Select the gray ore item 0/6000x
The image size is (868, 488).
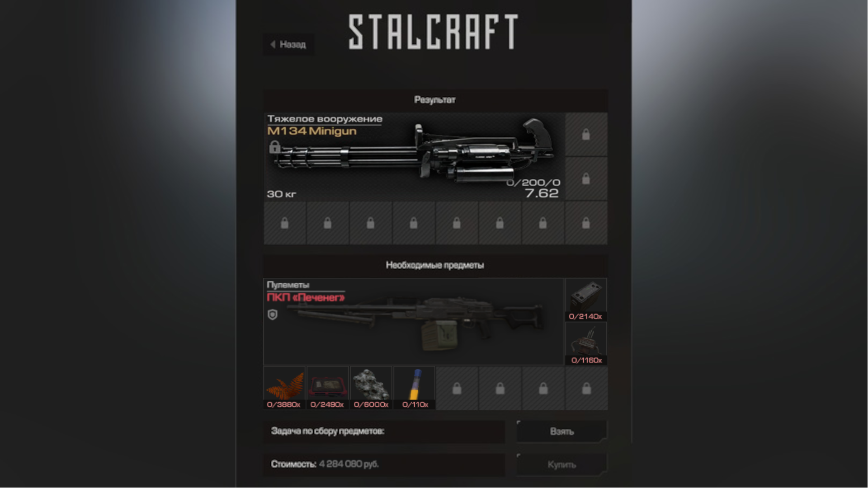pyautogui.click(x=371, y=388)
